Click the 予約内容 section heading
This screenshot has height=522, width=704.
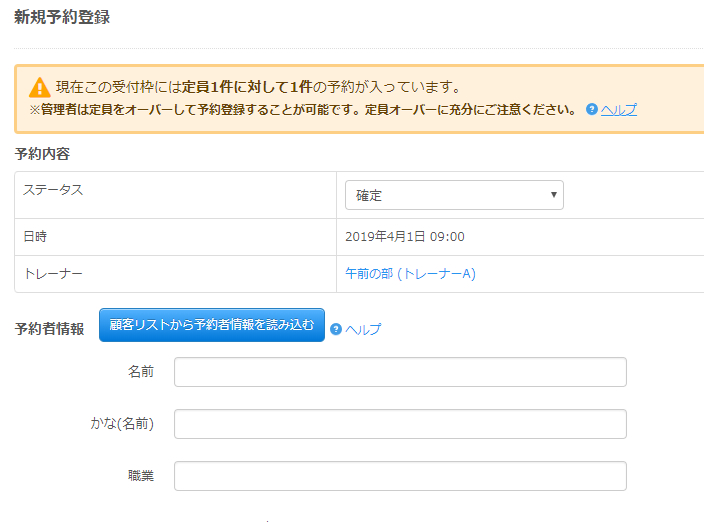42,154
